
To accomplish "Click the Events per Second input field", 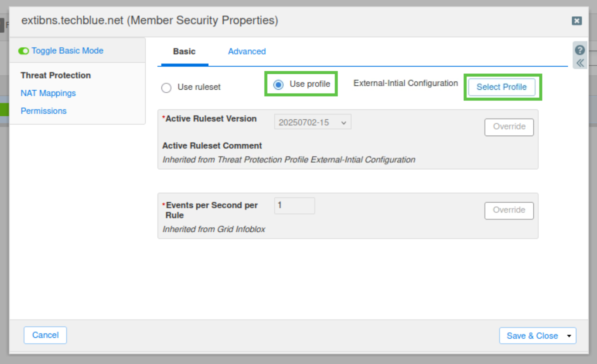I will (294, 206).
